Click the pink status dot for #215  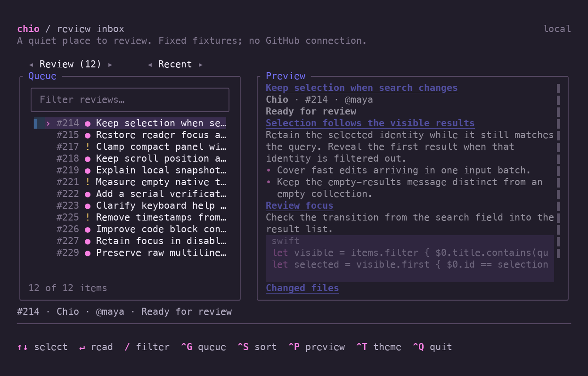(88, 136)
